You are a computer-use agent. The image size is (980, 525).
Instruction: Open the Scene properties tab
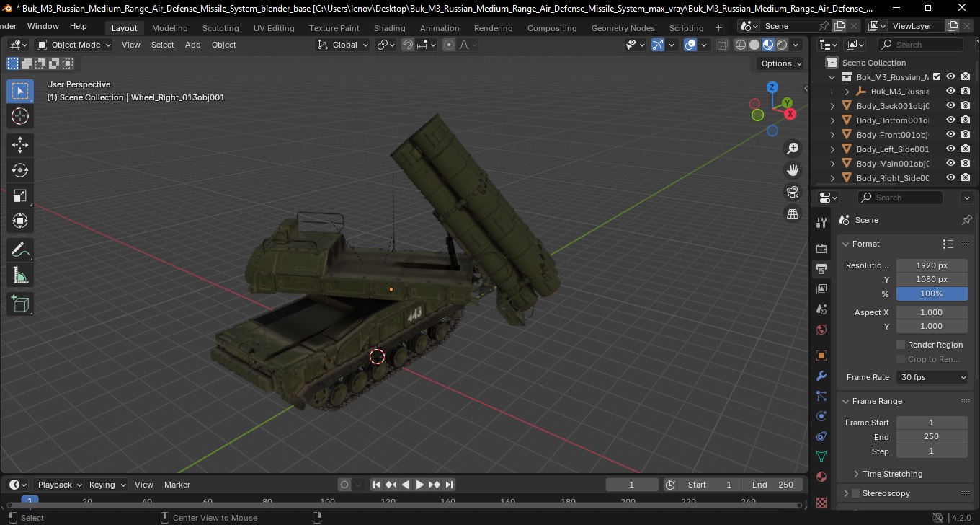pyautogui.click(x=821, y=309)
